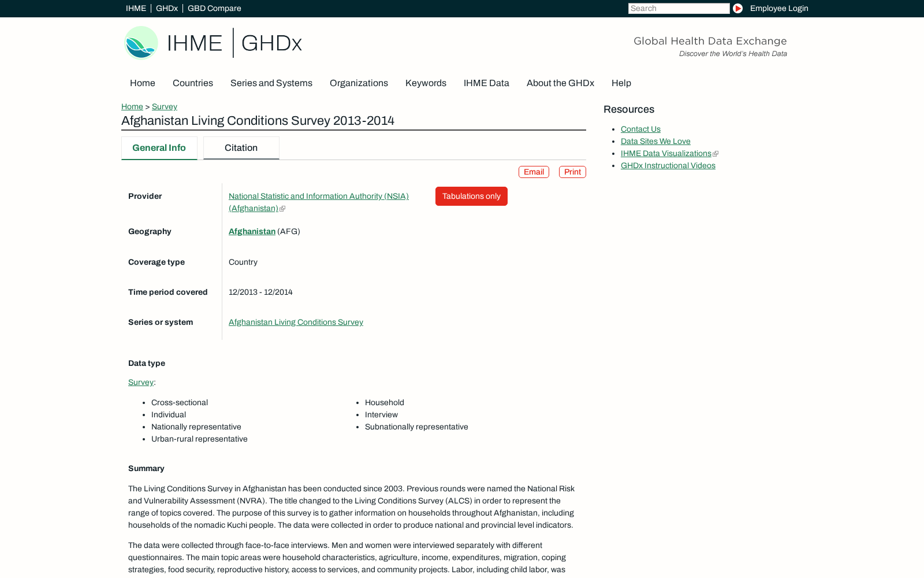924x578 pixels.
Task: Focus the Search input field
Action: pyautogui.click(x=679, y=8)
